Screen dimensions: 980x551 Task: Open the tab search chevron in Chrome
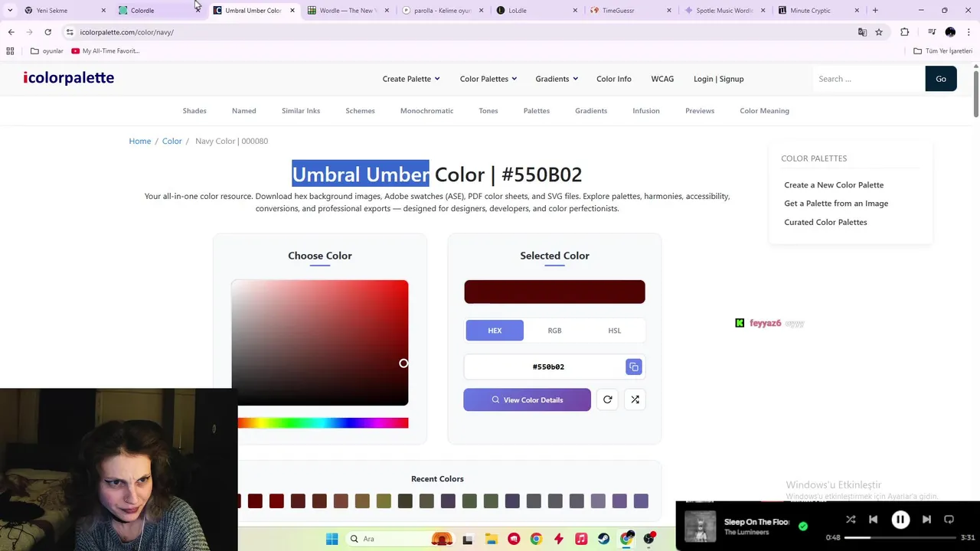(x=10, y=11)
